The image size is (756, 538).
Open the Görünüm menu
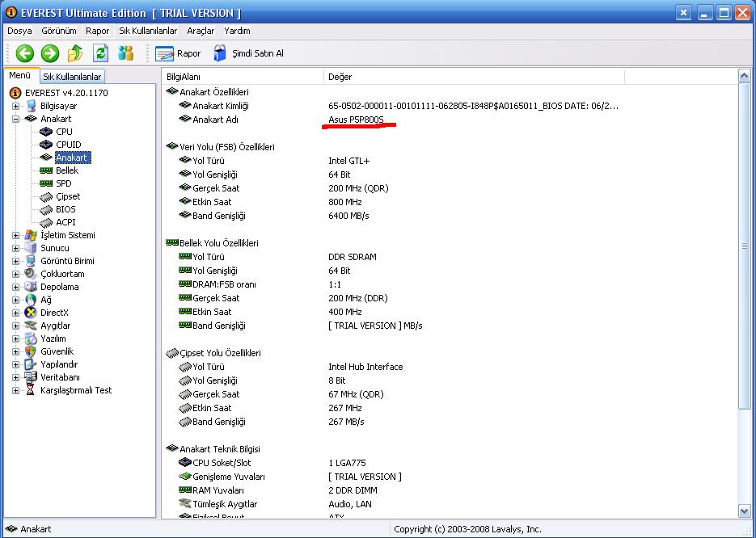[x=59, y=31]
